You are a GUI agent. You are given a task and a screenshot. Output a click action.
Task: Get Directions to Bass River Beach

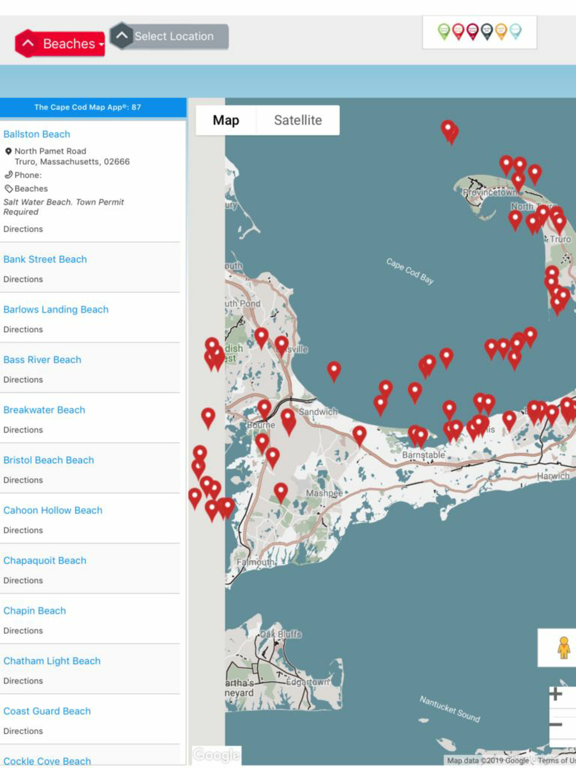(x=23, y=380)
